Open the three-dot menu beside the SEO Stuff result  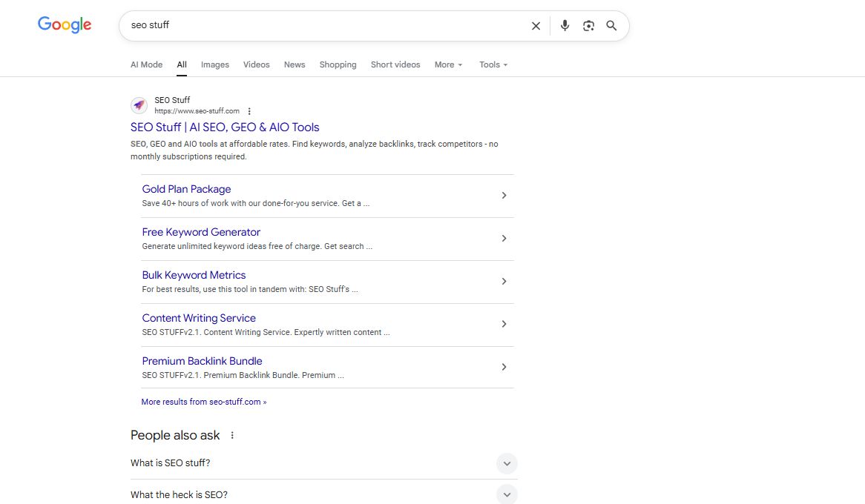click(x=249, y=110)
